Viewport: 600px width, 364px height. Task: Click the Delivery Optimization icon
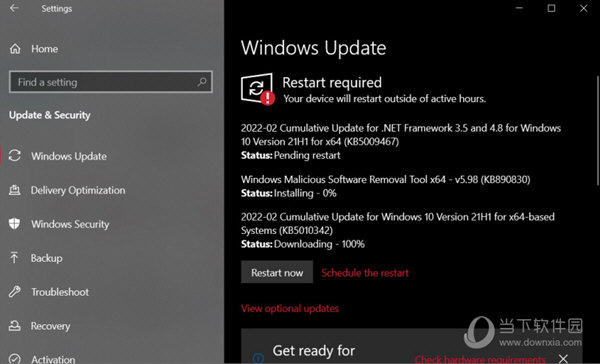15,190
